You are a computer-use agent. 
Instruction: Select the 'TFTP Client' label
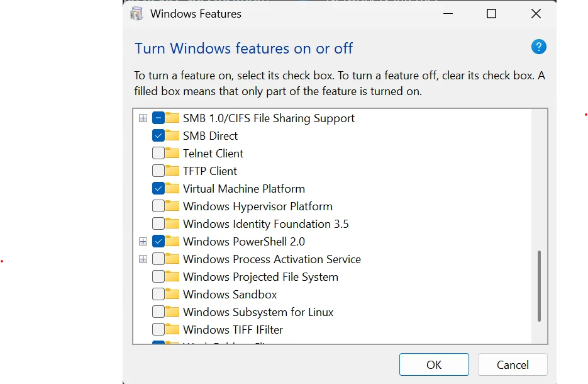210,171
